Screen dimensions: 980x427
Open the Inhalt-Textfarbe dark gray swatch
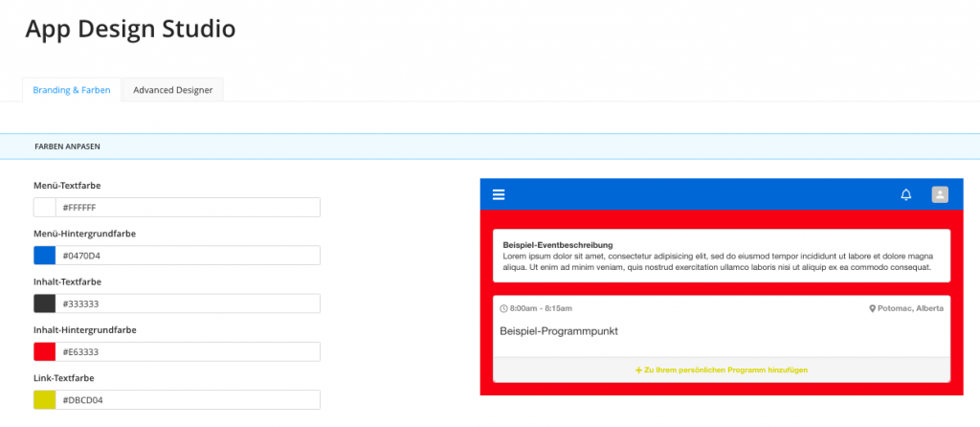(44, 303)
